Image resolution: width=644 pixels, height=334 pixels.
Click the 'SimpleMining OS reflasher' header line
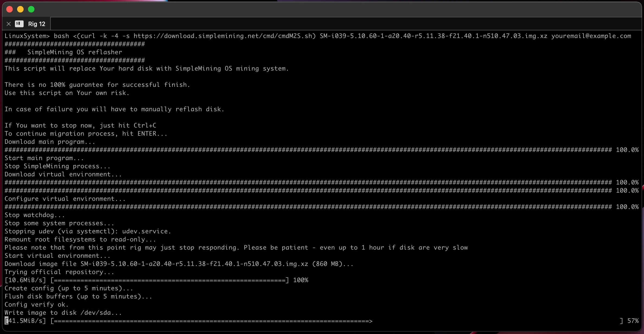(x=74, y=52)
